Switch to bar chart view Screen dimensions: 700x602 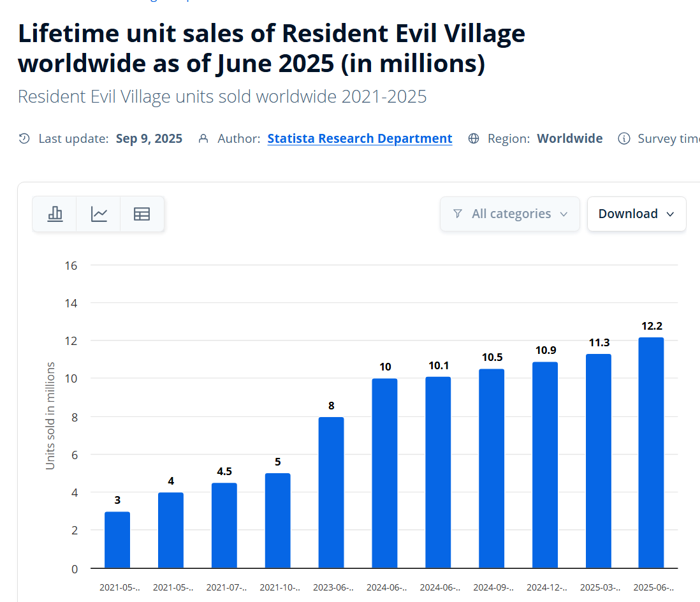pyautogui.click(x=54, y=214)
